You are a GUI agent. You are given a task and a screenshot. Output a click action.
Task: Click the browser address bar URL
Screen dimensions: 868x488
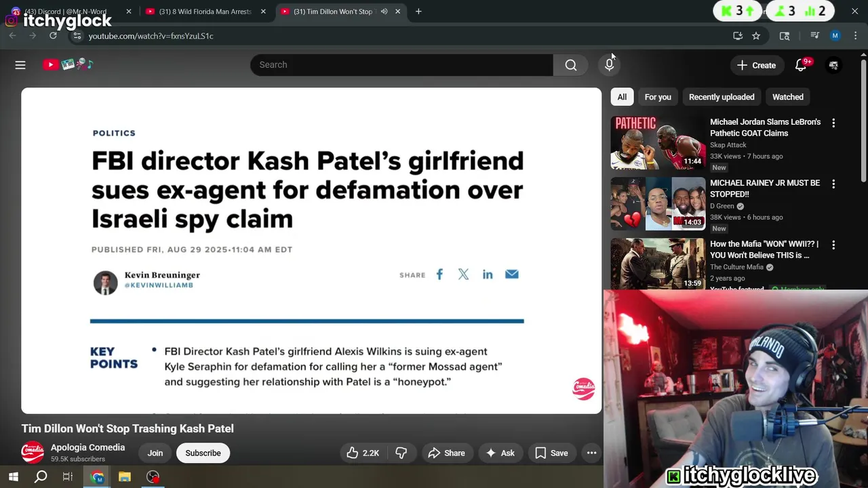point(151,36)
